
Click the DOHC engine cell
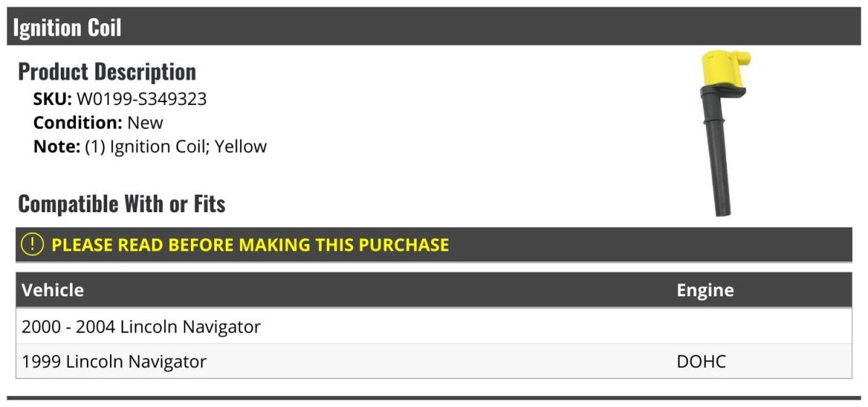pos(701,361)
